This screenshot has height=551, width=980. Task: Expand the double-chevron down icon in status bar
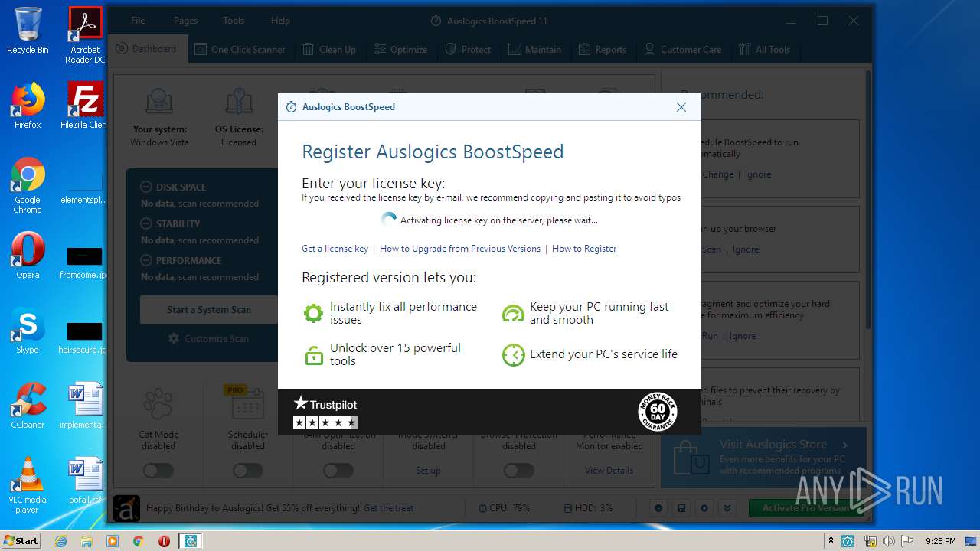tap(727, 508)
